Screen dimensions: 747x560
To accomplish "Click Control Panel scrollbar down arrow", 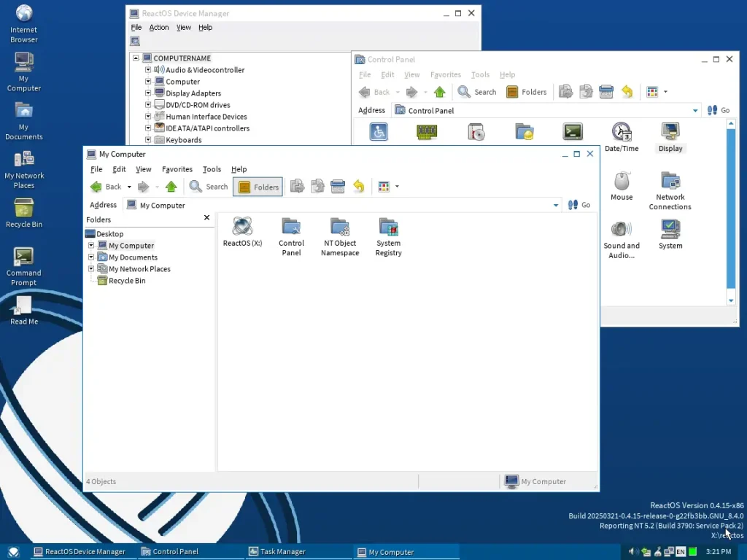I will click(x=731, y=300).
